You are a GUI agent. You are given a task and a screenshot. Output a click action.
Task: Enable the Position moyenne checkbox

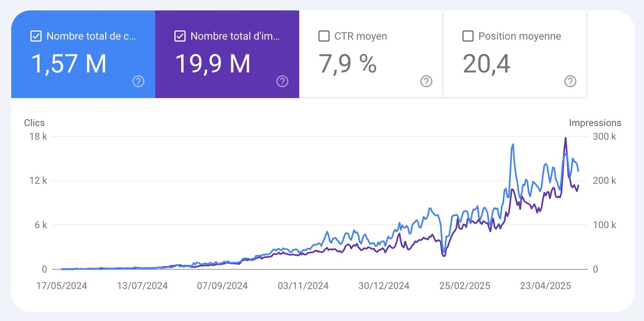click(468, 36)
